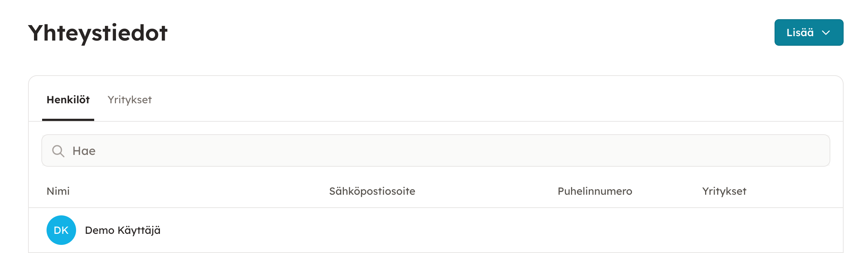Expand the chevron arrow on Lisää
Image resolution: width=868 pixels, height=253 pixels.
click(x=826, y=33)
